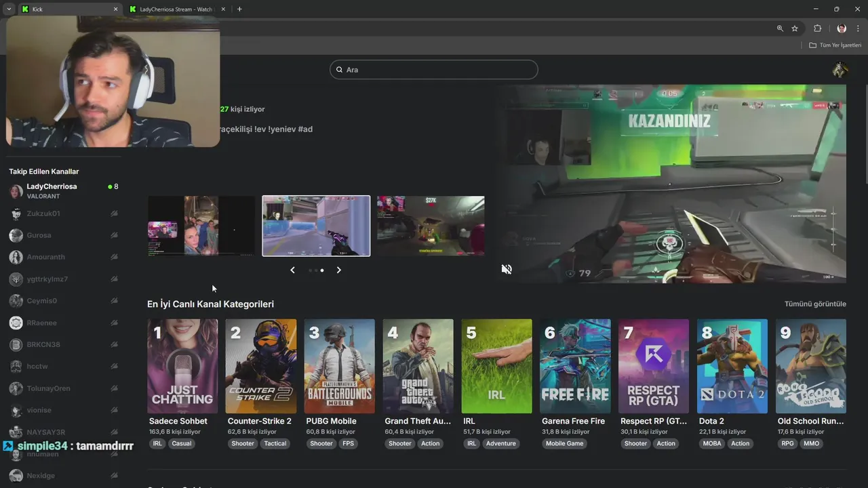Open the Old School RuneScape category card

(x=811, y=366)
